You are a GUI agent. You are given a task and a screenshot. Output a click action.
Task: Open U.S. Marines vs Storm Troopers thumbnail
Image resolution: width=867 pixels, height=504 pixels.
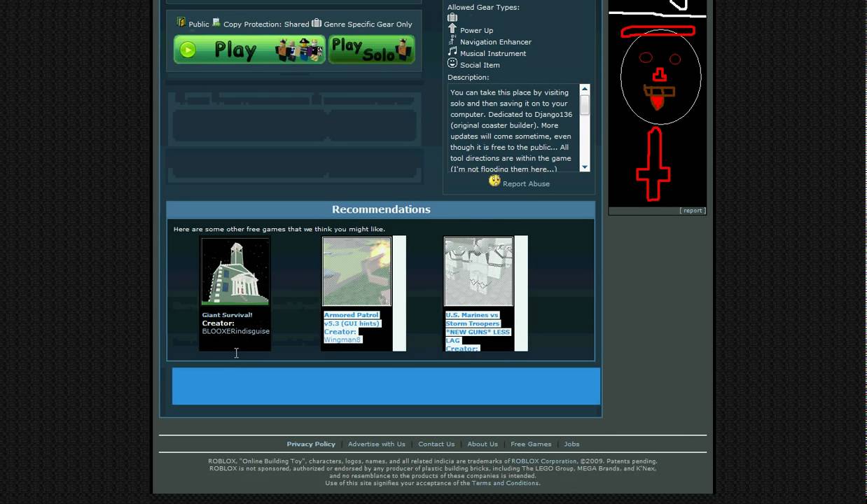478,272
